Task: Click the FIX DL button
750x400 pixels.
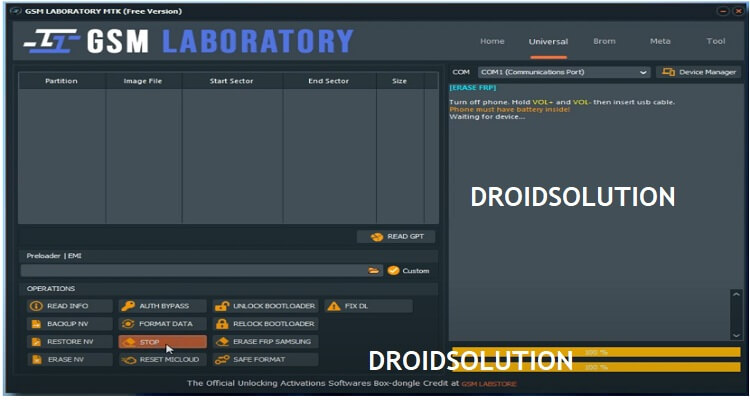Action: [x=368, y=306]
